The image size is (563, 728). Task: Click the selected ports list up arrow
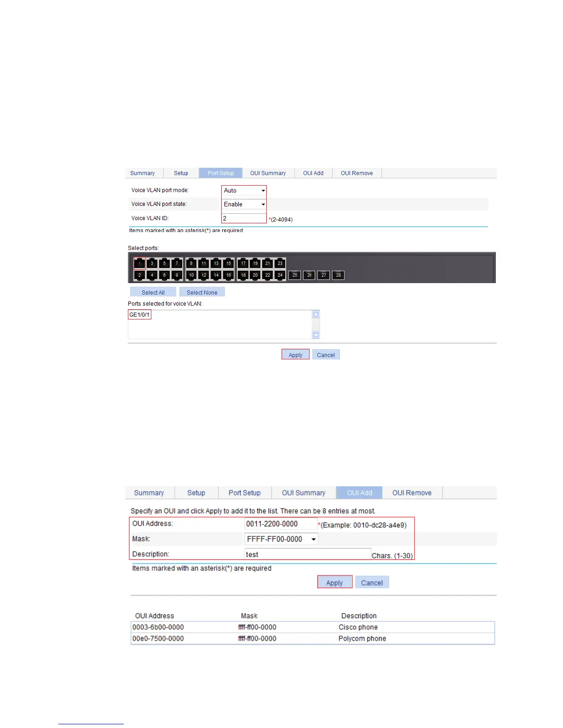(x=316, y=314)
